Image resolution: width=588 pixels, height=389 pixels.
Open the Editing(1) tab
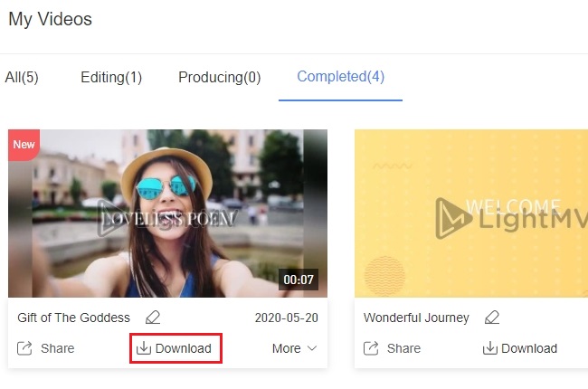coord(111,77)
